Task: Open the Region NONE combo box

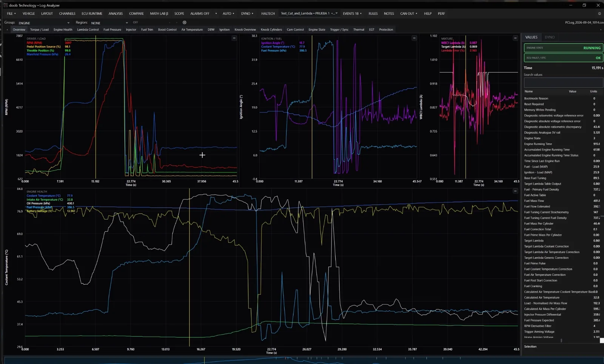Action: coord(109,23)
